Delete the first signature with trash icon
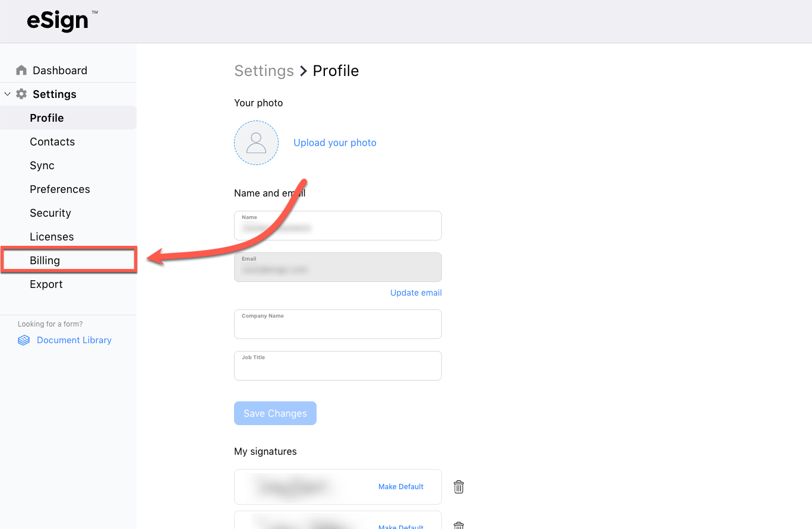Image resolution: width=812 pixels, height=529 pixels. tap(459, 487)
